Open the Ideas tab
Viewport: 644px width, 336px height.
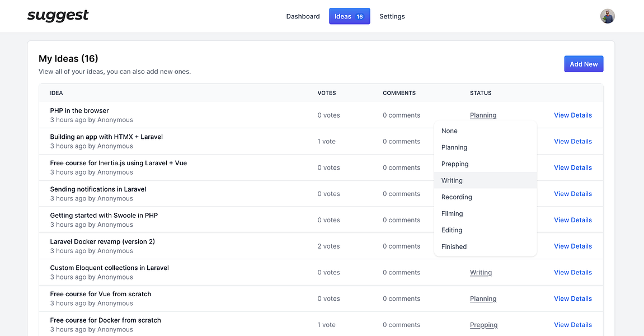343,16
